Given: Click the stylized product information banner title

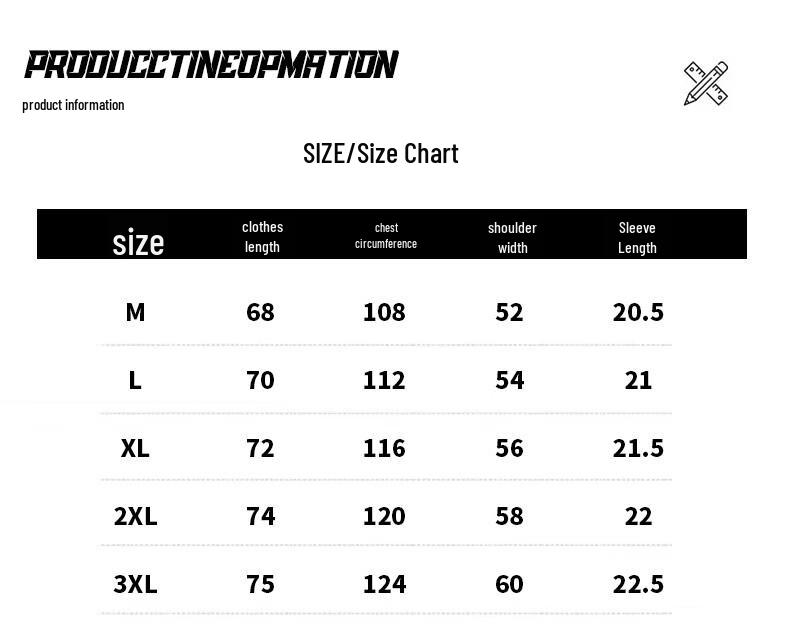Looking at the screenshot, I should [212, 65].
